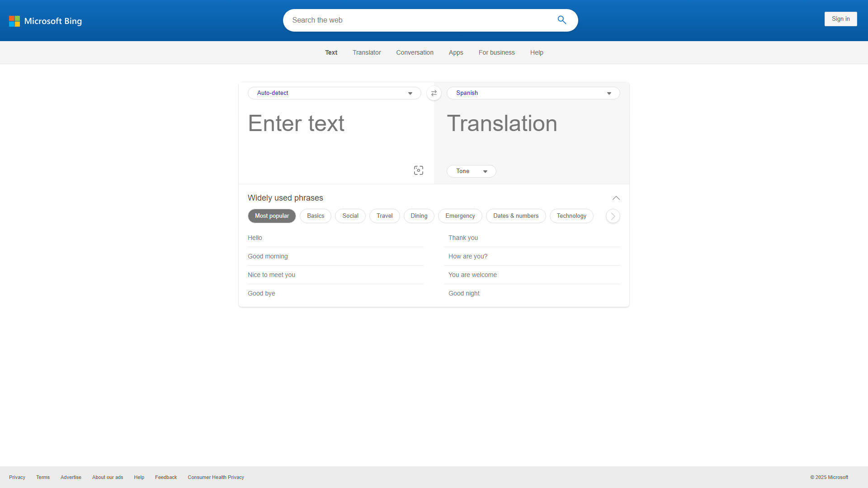
Task: Click the Microsoft Bing logo
Action: pyautogui.click(x=45, y=21)
